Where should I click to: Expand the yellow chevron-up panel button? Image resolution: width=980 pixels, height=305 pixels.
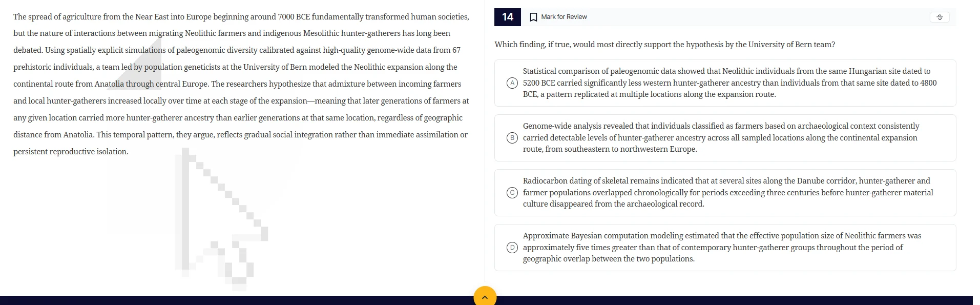point(485,296)
